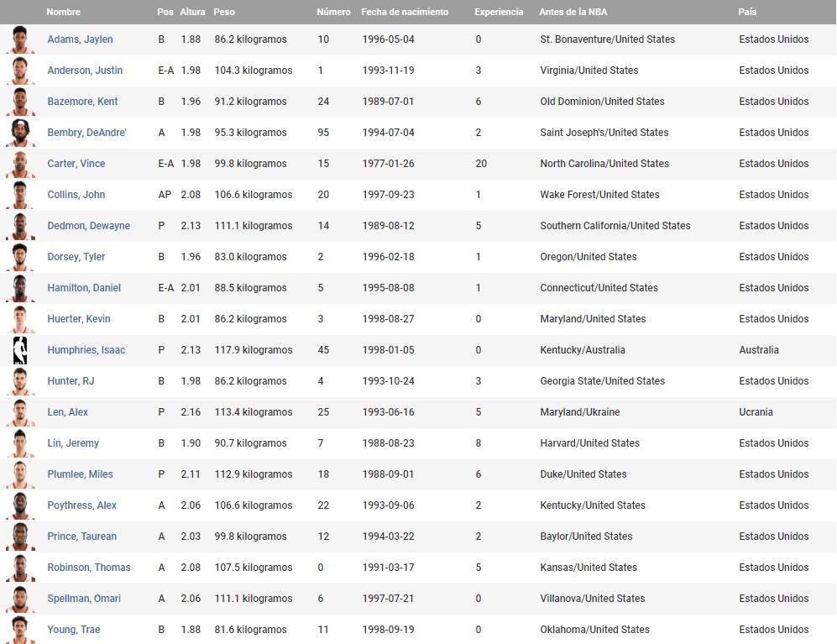Click the País column header
Image resolution: width=837 pixels, height=644 pixels.
pos(747,12)
